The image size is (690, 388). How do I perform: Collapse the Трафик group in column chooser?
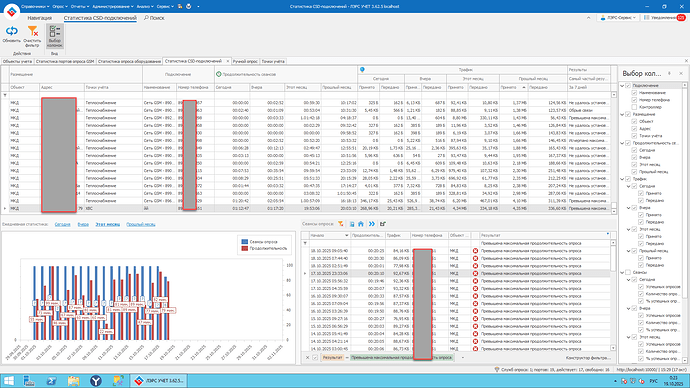[622, 179]
